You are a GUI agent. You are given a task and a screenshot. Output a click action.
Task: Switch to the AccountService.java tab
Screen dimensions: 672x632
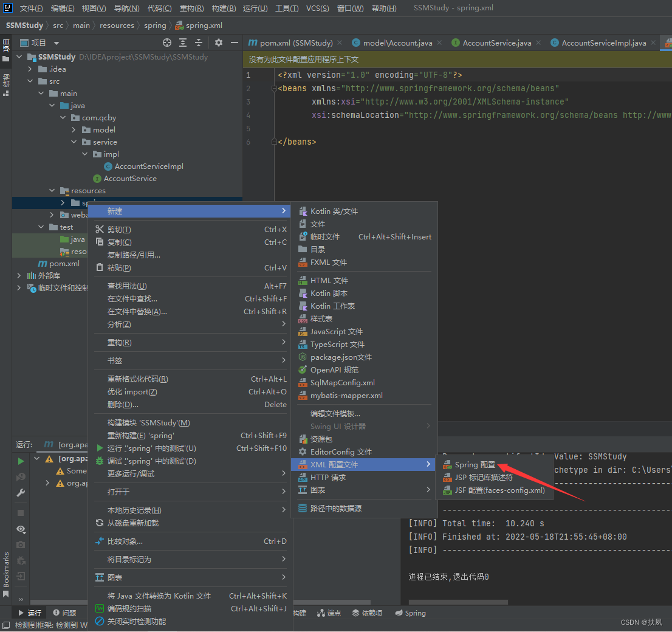click(496, 43)
